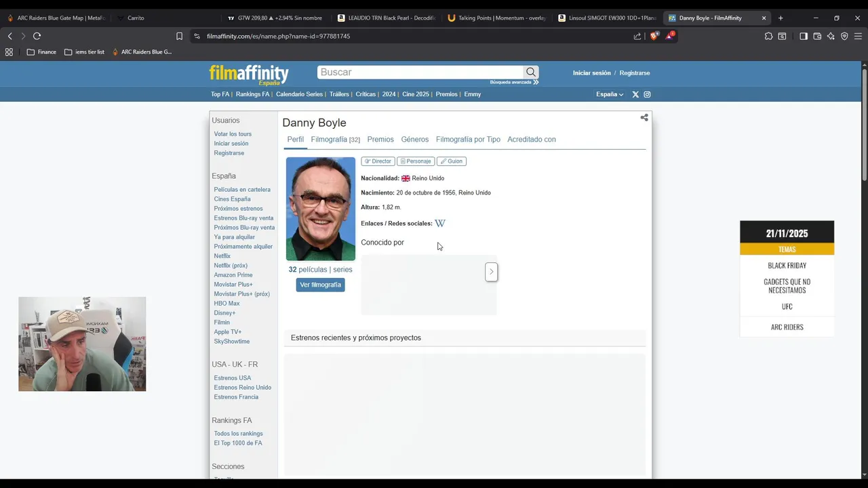Click the FilmAffinity España logo

pos(249,75)
